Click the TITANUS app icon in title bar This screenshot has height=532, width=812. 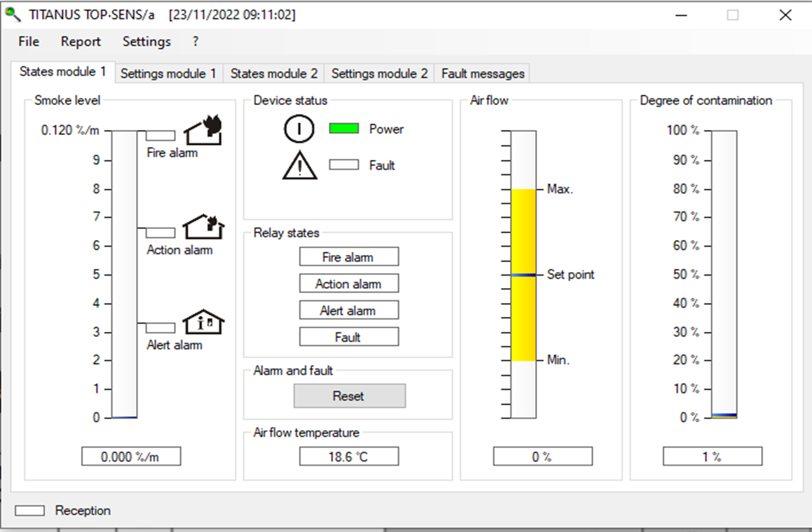pos(12,15)
